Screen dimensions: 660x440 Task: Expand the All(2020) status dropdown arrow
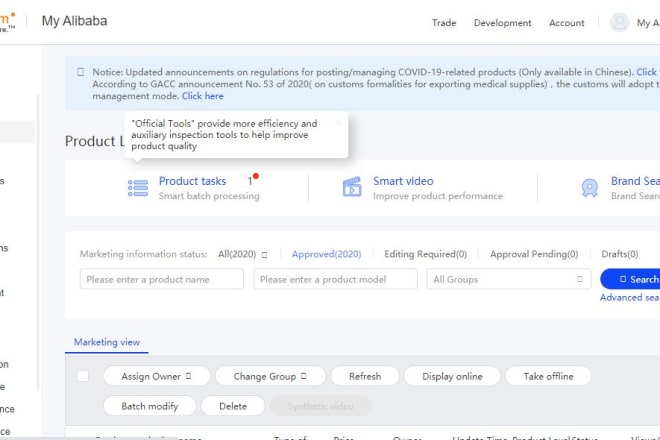[x=264, y=255]
